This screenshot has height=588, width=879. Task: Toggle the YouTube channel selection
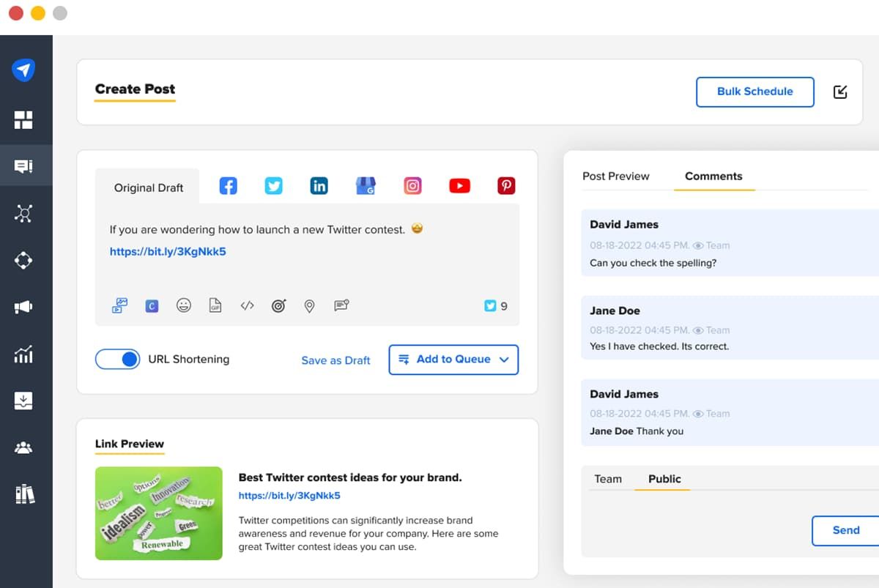click(459, 185)
